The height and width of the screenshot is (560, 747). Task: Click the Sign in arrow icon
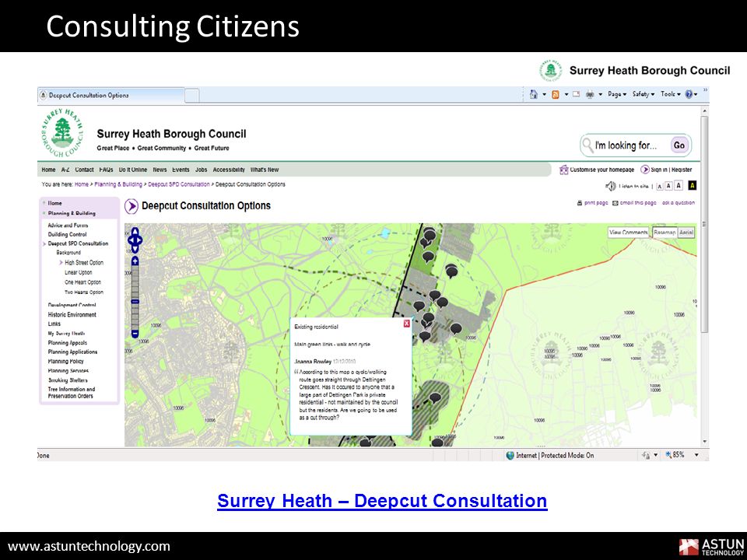(x=644, y=170)
